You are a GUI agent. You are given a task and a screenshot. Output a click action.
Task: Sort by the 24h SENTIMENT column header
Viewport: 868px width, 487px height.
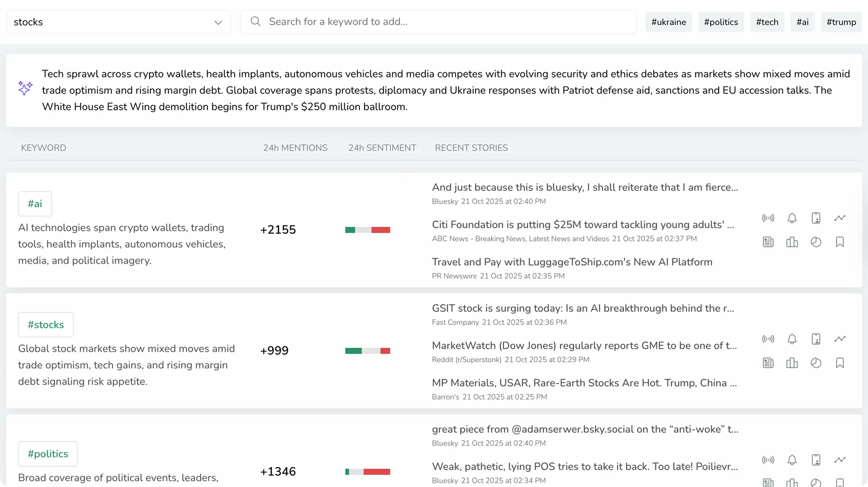coord(382,148)
